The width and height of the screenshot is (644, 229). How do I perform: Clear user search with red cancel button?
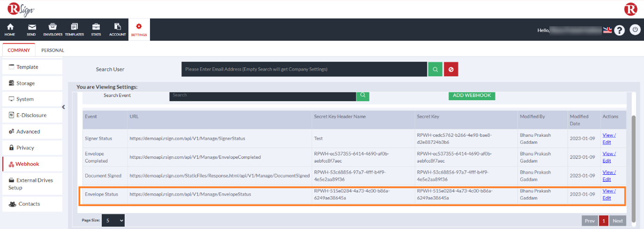[x=451, y=69]
